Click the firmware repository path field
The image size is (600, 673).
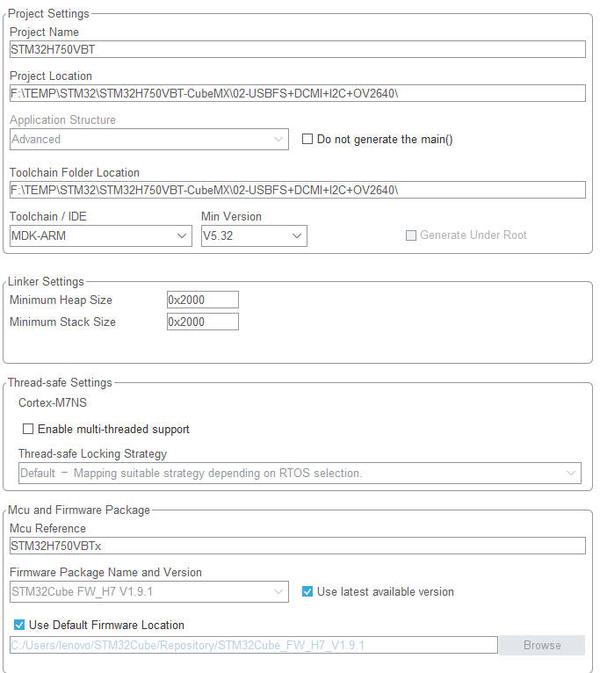(x=253, y=645)
